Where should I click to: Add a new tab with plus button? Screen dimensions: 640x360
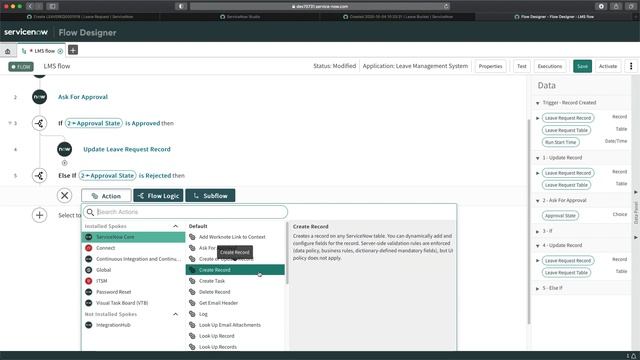(x=73, y=50)
